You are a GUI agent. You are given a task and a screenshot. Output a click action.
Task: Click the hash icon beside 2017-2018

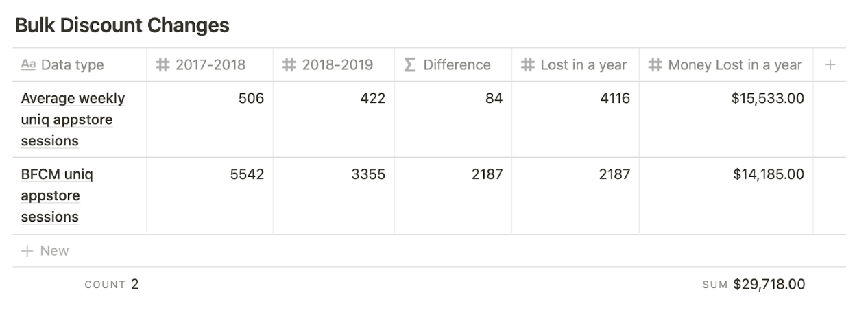point(162,64)
